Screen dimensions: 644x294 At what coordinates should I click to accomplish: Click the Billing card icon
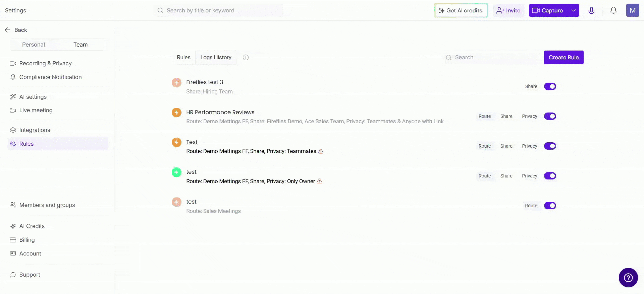[x=13, y=240]
